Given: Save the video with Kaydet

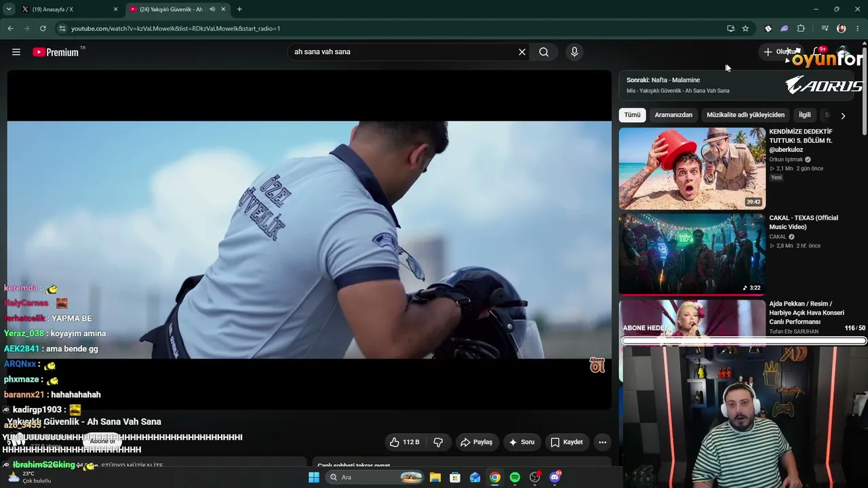Looking at the screenshot, I should click(567, 442).
